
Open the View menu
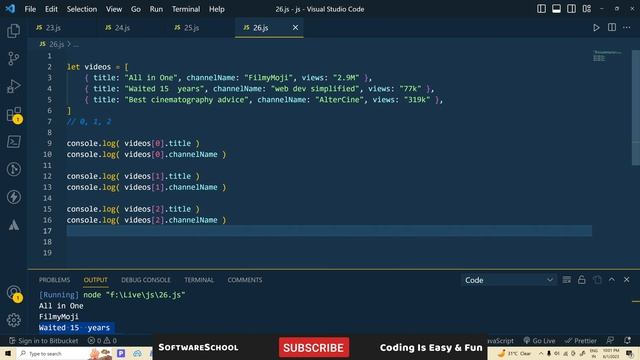[x=114, y=9]
